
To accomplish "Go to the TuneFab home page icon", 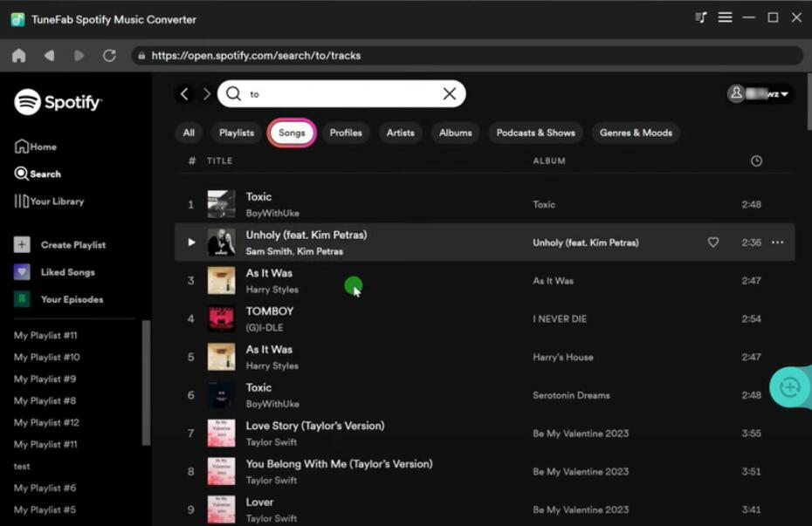I will click(x=19, y=55).
